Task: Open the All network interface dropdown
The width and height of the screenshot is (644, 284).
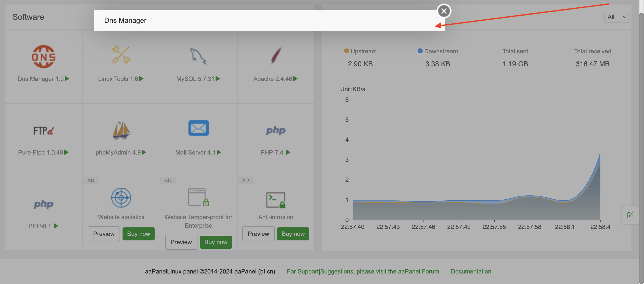Action: coord(616,17)
